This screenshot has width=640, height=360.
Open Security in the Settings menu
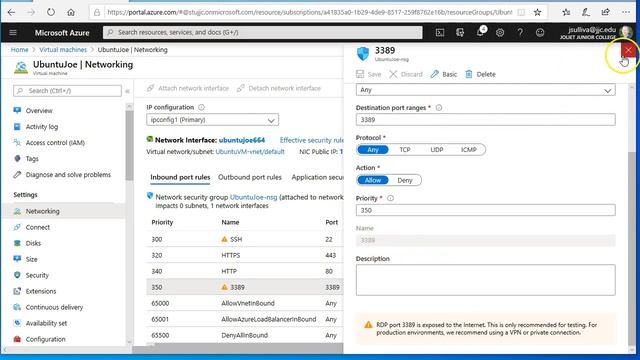[x=37, y=276]
